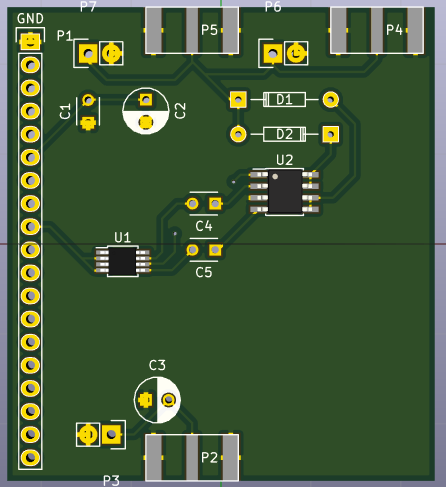This screenshot has height=487, width=446.
Task: Click the P6 reference label
Action: tap(273, 7)
